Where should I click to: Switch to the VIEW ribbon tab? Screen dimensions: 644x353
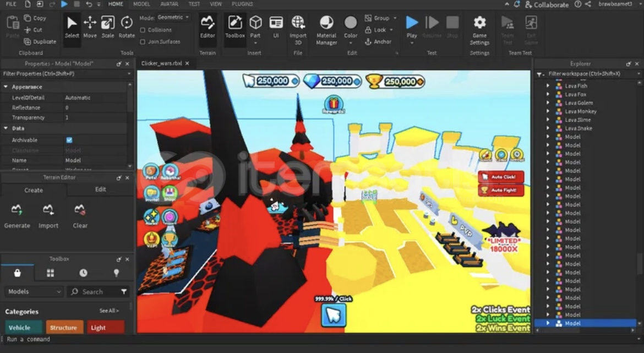click(x=216, y=4)
